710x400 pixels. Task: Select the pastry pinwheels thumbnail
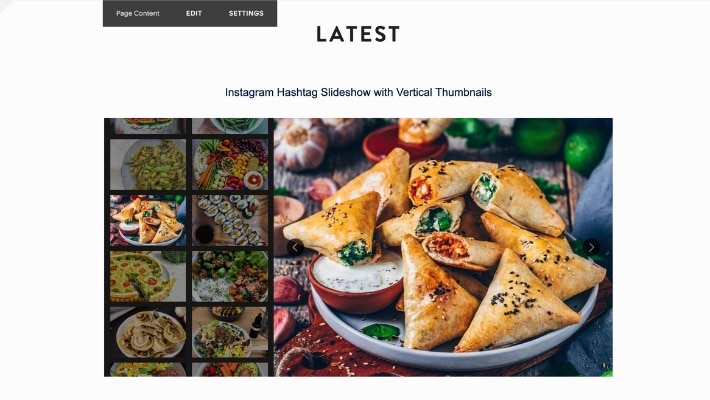(148, 333)
